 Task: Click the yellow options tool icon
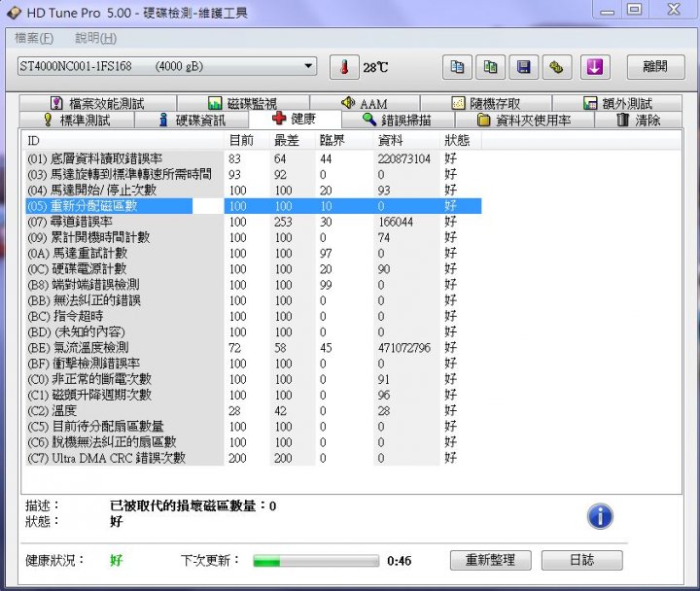pyautogui.click(x=557, y=67)
